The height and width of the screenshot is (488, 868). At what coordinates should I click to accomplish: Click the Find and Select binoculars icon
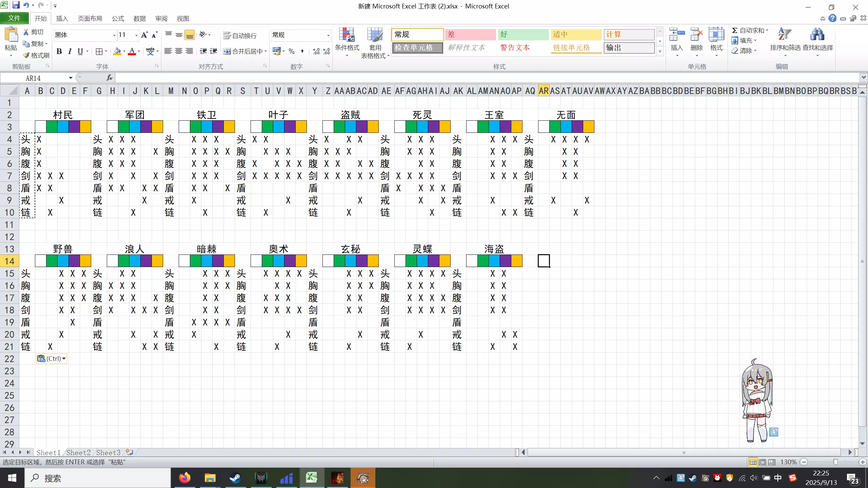(817, 35)
